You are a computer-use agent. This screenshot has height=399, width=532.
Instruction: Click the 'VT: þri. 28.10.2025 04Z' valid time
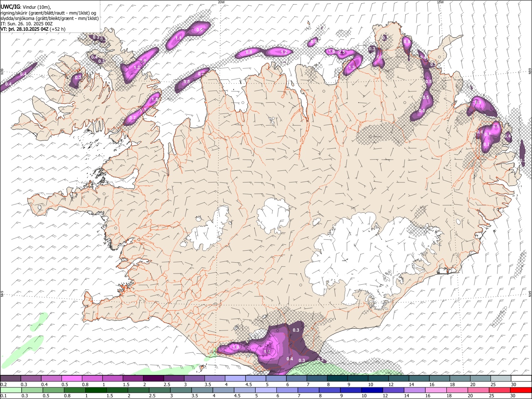(x=25, y=29)
